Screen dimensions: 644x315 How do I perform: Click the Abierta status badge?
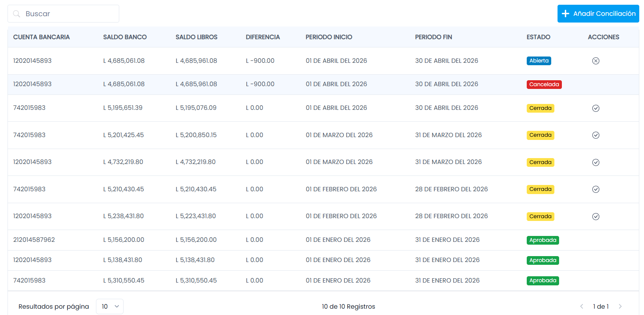click(x=539, y=61)
